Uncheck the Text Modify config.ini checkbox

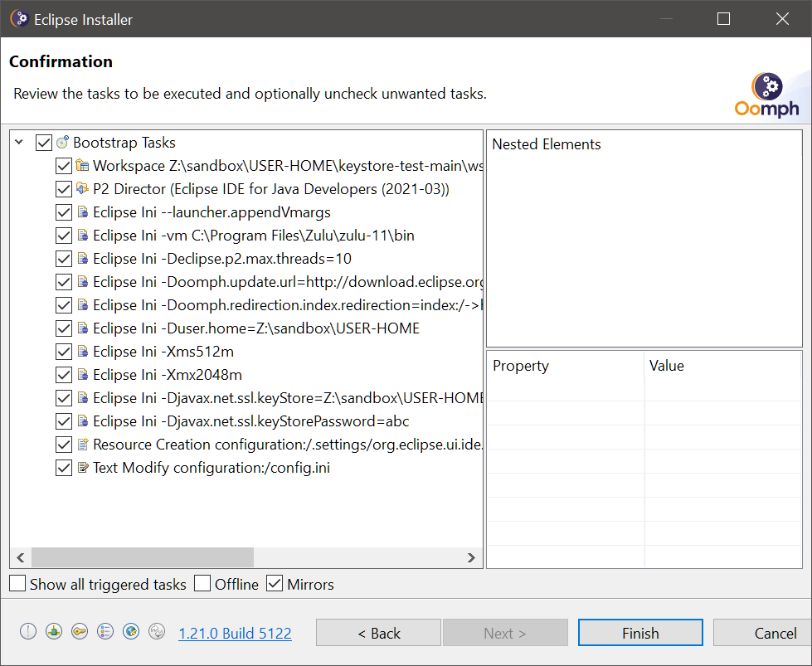(x=64, y=468)
